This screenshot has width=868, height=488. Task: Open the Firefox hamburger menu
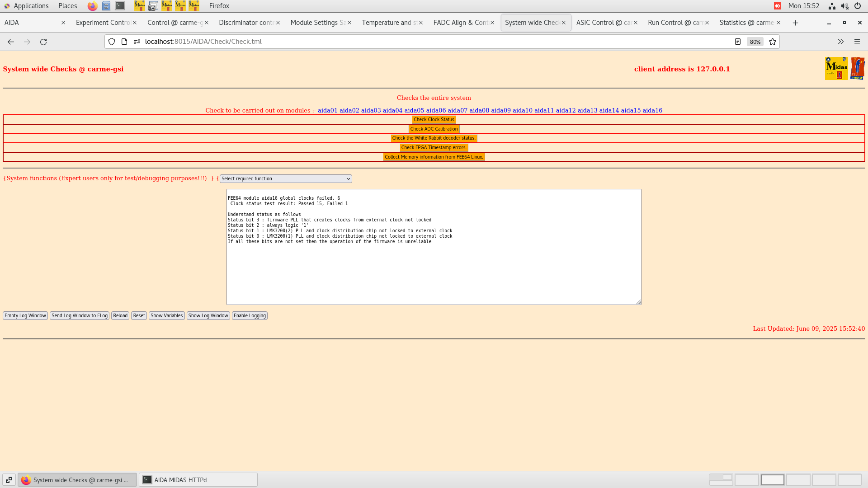pyautogui.click(x=857, y=42)
